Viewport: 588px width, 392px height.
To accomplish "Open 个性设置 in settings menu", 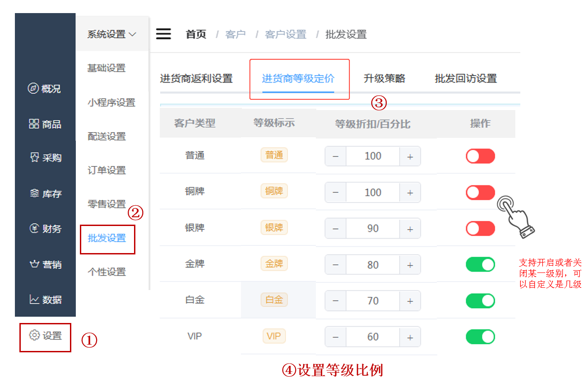I will pos(106,272).
